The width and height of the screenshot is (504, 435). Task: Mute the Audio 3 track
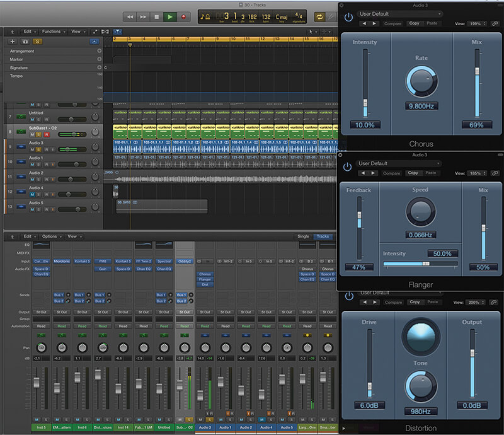(31, 148)
